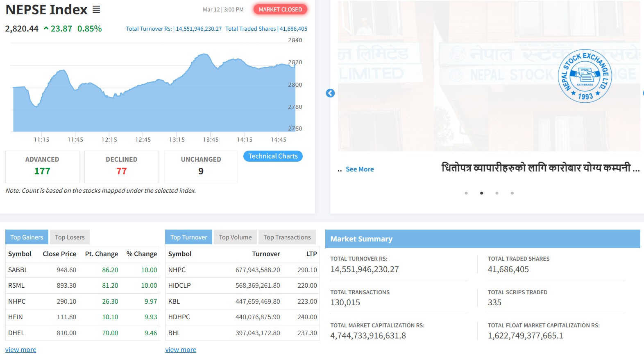The height and width of the screenshot is (354, 644).
Task: Click RSML in the gainers table
Action: click(x=16, y=286)
